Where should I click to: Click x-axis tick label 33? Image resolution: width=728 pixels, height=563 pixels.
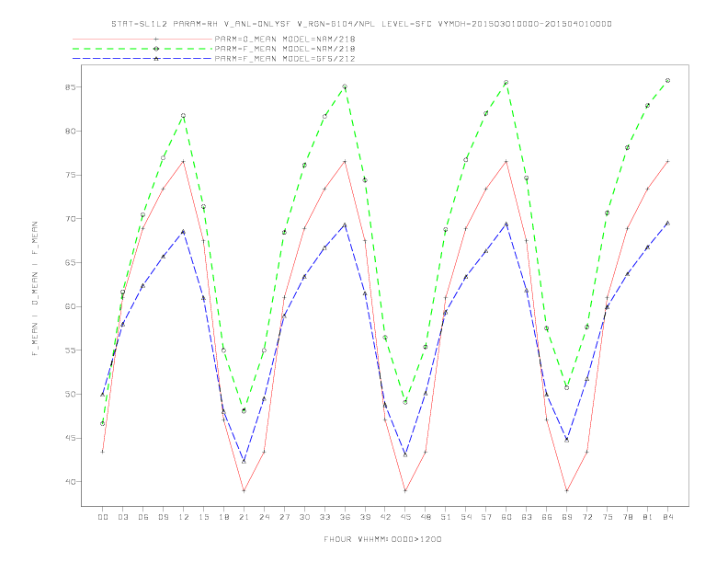[324, 517]
